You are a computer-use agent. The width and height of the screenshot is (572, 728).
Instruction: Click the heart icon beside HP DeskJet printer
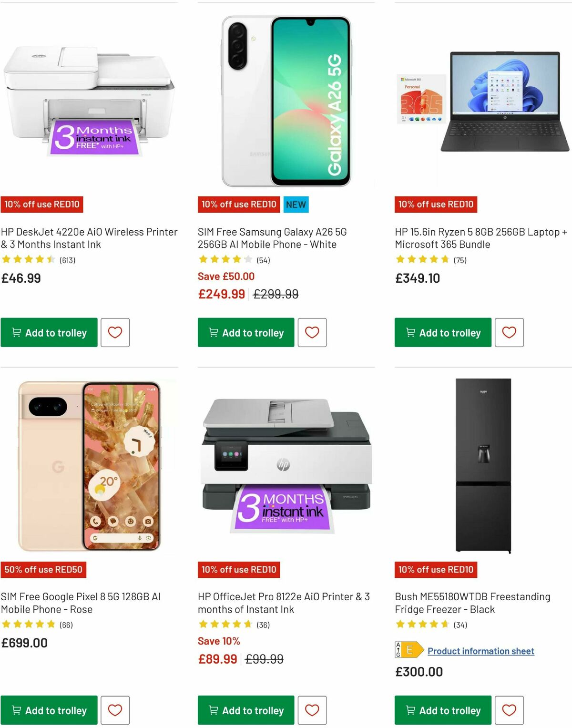115,332
